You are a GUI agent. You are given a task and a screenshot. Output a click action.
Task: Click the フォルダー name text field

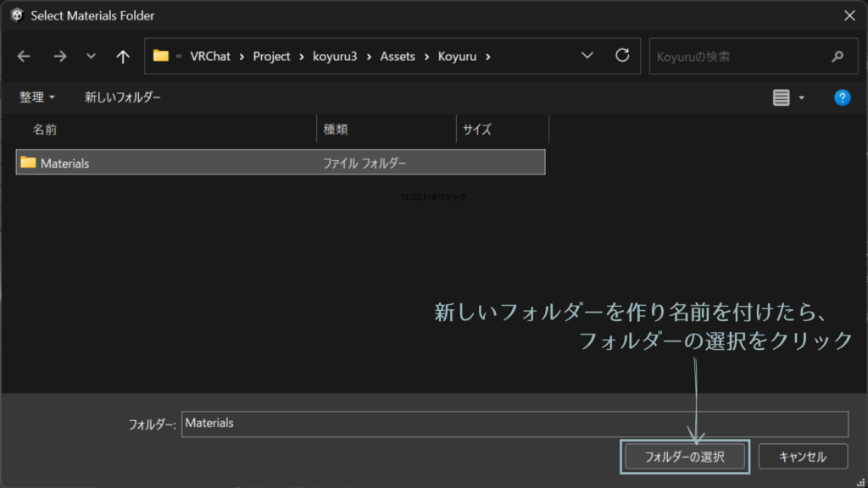[x=514, y=424]
